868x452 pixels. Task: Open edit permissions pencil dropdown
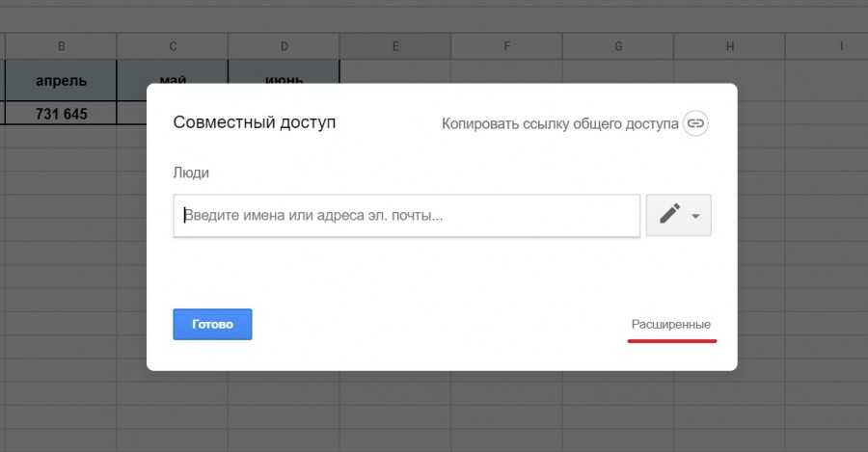[x=679, y=215]
